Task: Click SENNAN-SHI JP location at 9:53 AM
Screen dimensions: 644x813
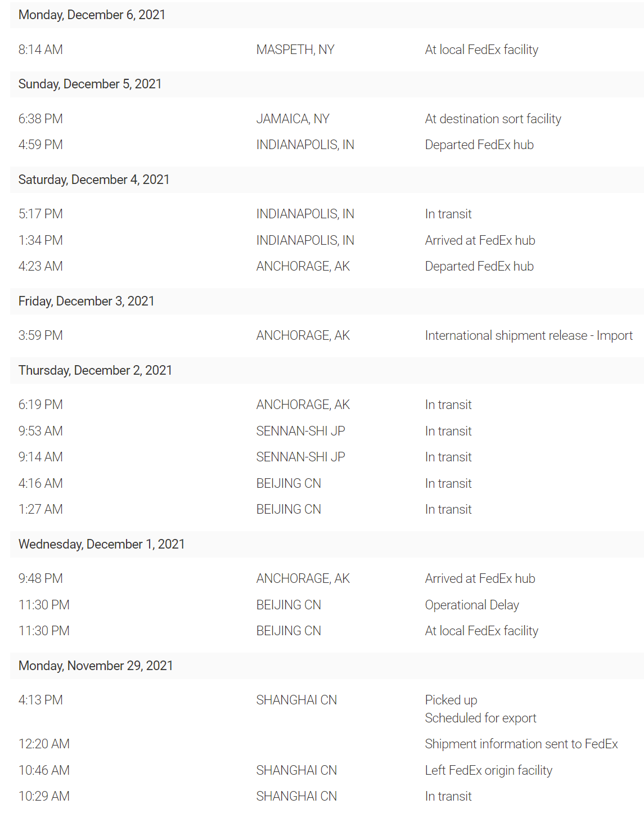Action: click(x=300, y=431)
